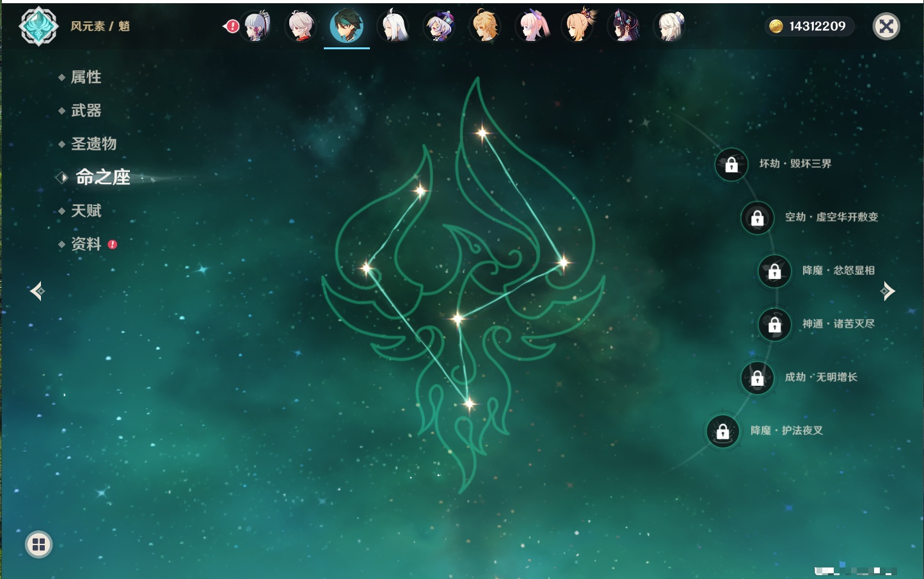Select Ningguang's portrait with white hair bun
924x579 pixels.
(x=671, y=26)
